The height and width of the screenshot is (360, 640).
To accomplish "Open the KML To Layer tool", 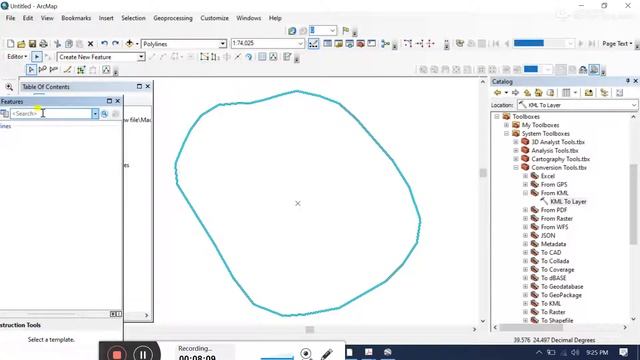I will pyautogui.click(x=568, y=202).
